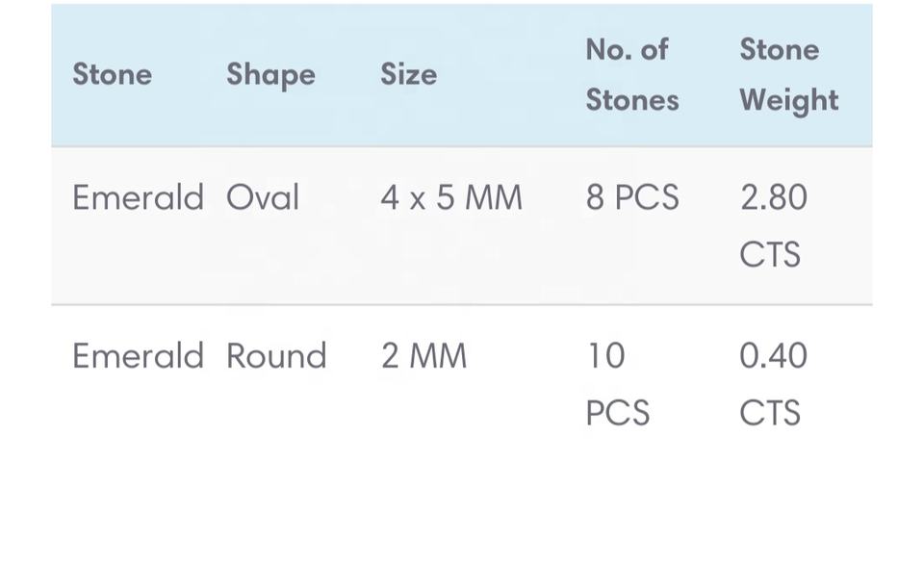Click the divider line between the emerald rows
The width and height of the screenshot is (924, 565).
(x=462, y=305)
